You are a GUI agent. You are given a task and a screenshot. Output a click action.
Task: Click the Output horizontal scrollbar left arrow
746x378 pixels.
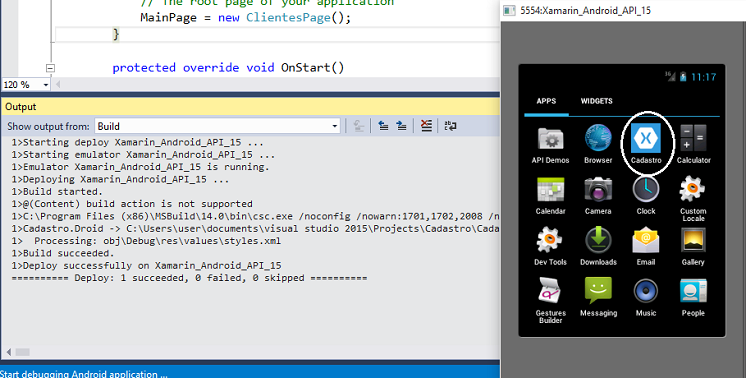9,352
